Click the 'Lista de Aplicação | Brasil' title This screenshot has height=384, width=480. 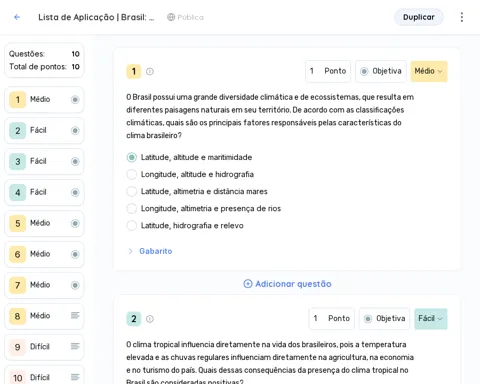[x=96, y=17]
